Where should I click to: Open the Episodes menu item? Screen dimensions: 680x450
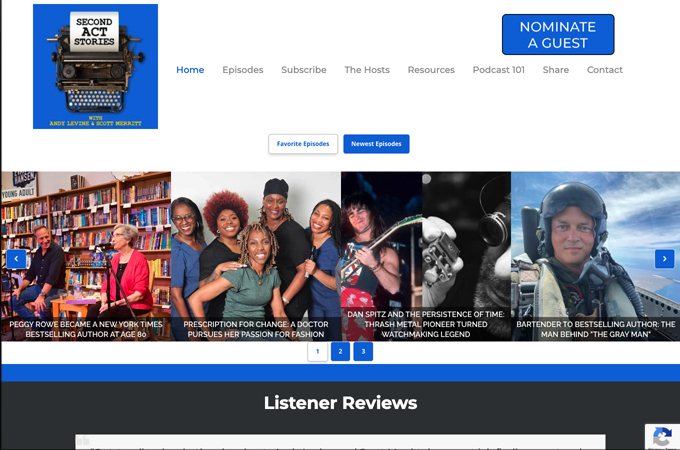[x=243, y=70]
